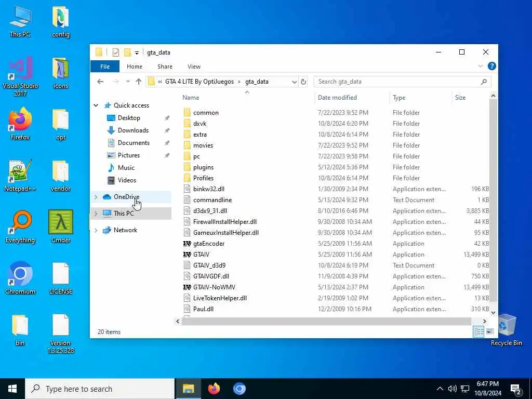
Task: Click the horizontal scrollbar right arrow
Action: [485, 321]
